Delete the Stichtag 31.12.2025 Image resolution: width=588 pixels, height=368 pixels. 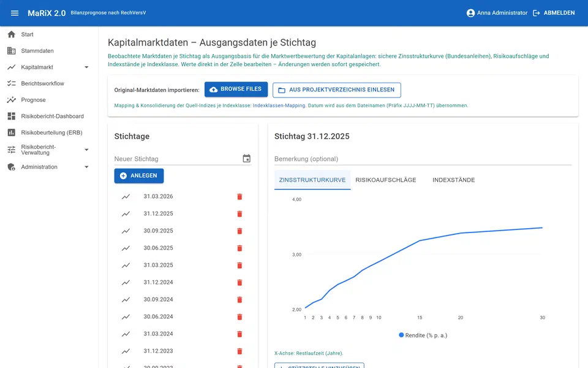click(239, 214)
